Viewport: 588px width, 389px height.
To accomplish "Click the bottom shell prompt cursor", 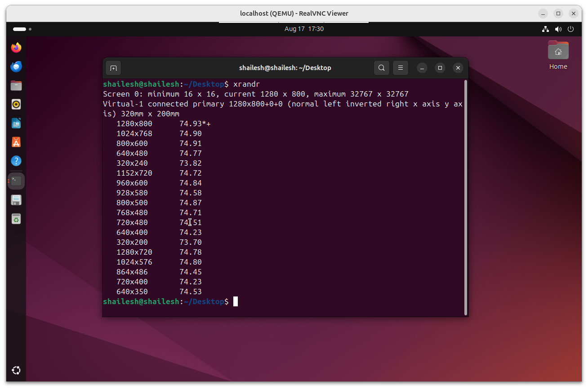I will tap(236, 302).
